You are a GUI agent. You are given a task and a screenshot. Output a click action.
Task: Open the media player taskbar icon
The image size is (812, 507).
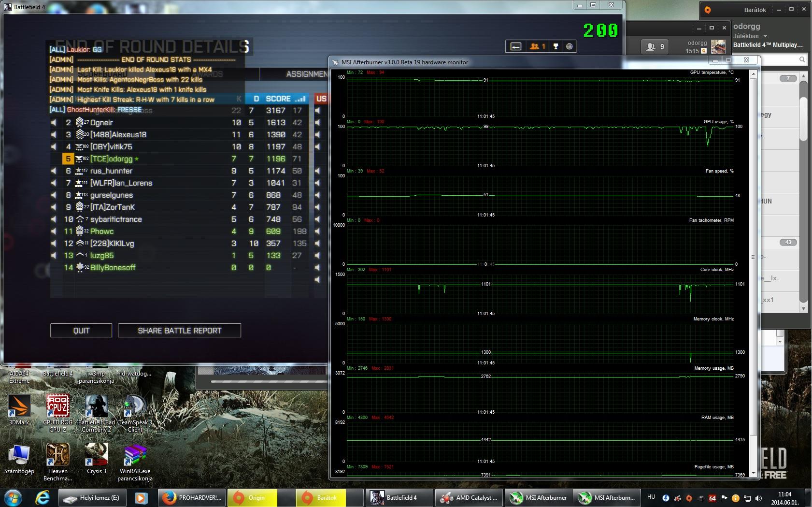(141, 497)
